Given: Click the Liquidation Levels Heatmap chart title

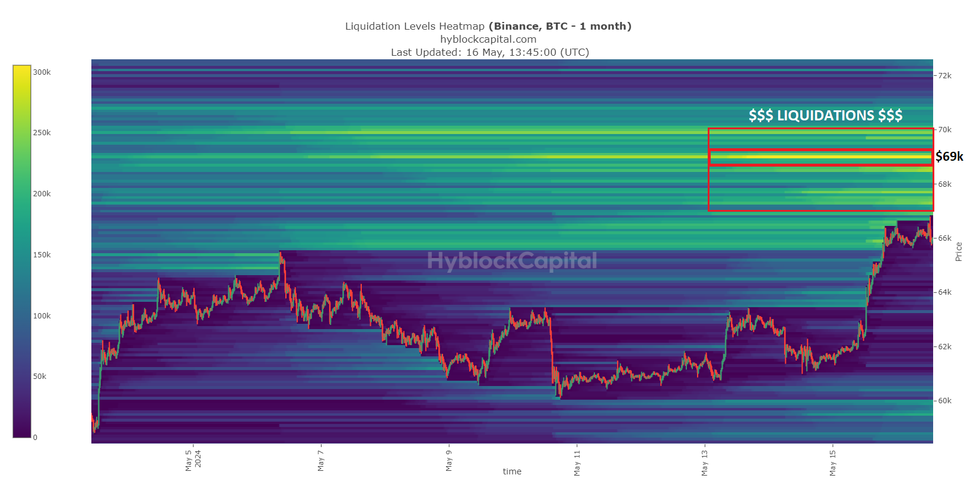Looking at the screenshot, I should (x=488, y=26).
